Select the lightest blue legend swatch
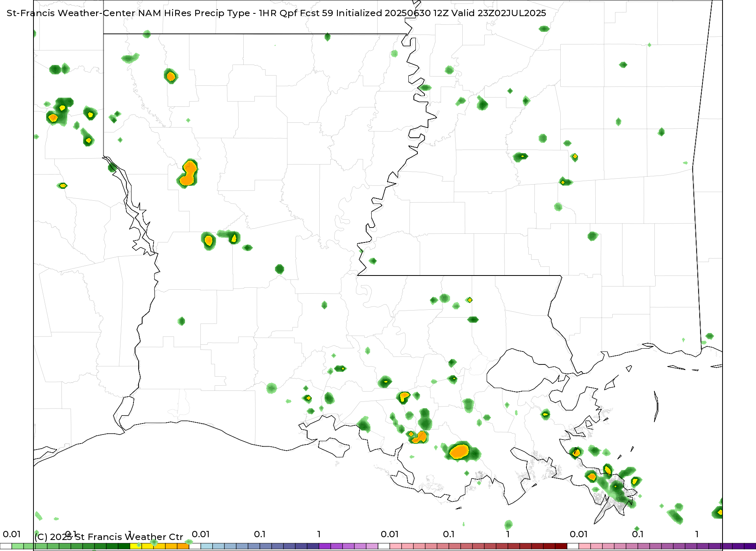Viewport: 756px width, 551px height. coord(207,546)
